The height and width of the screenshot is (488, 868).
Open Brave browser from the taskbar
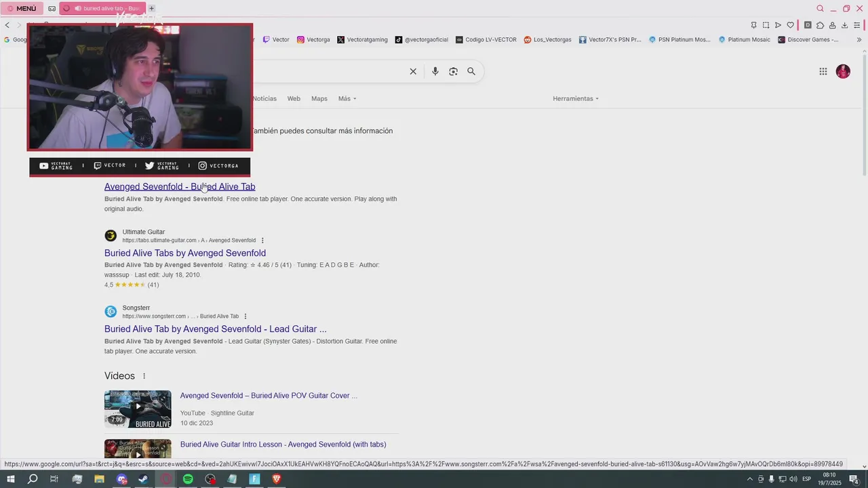point(276,479)
